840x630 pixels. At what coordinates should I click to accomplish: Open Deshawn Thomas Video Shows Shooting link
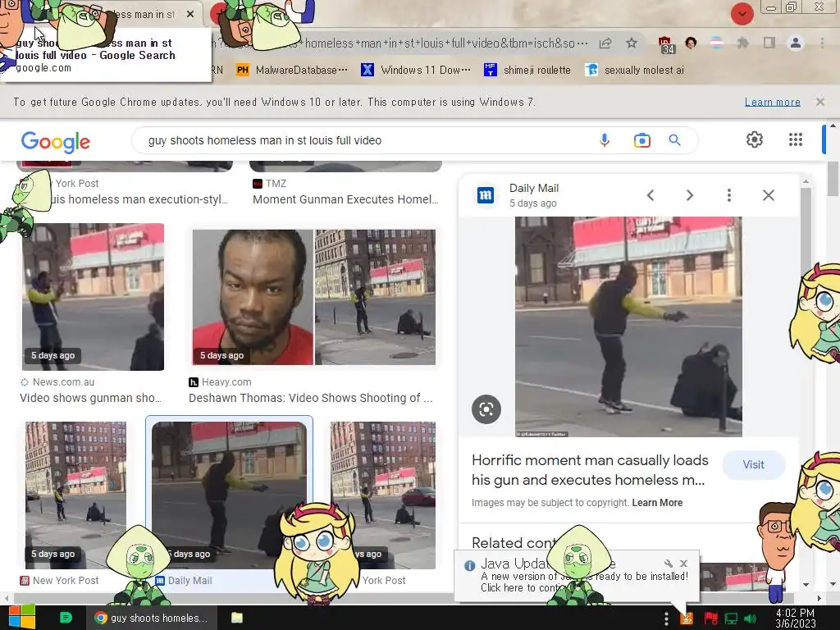[x=311, y=398]
